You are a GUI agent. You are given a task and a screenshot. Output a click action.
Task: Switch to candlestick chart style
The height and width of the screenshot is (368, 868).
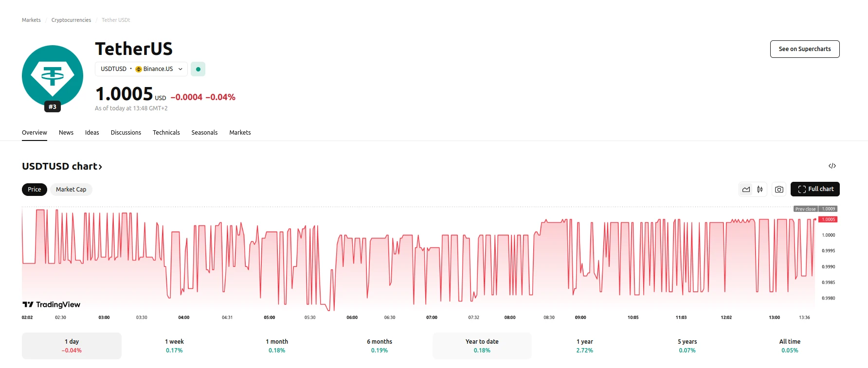pos(760,190)
